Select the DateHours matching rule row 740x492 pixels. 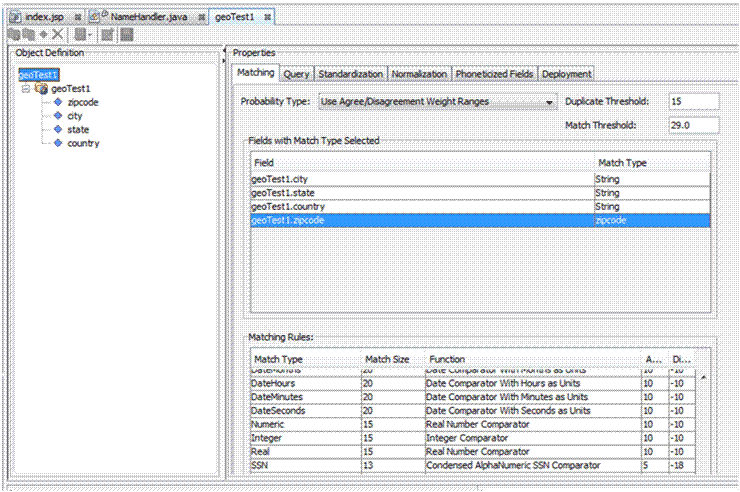tap(473, 384)
